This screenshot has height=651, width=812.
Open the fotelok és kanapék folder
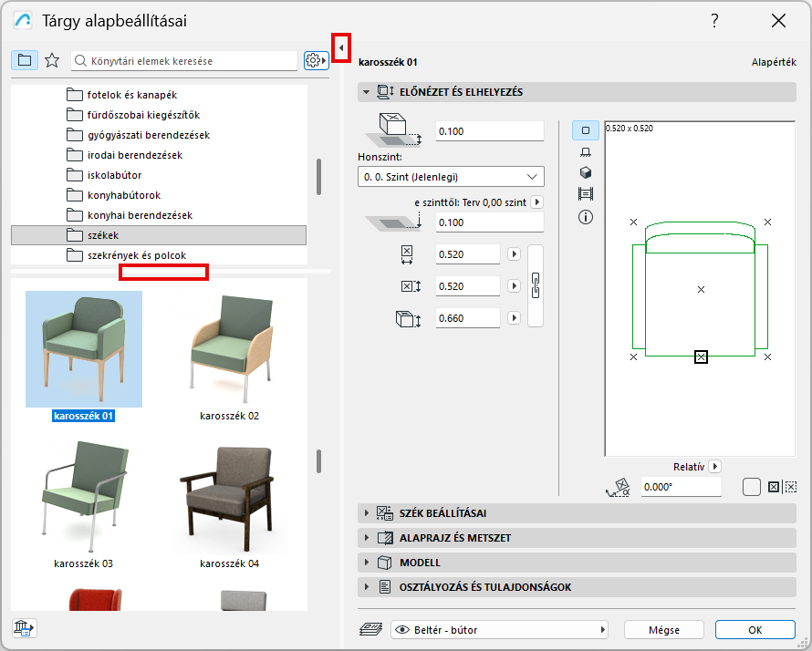(x=159, y=95)
